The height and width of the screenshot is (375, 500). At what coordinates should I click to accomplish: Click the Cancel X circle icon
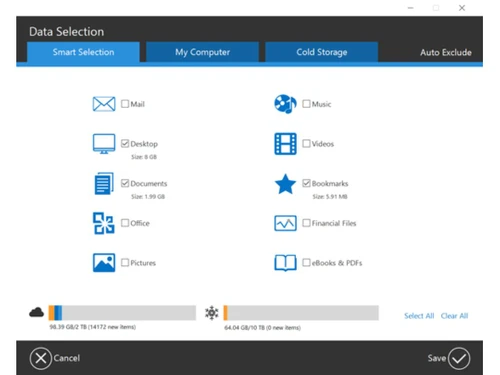[x=41, y=358]
